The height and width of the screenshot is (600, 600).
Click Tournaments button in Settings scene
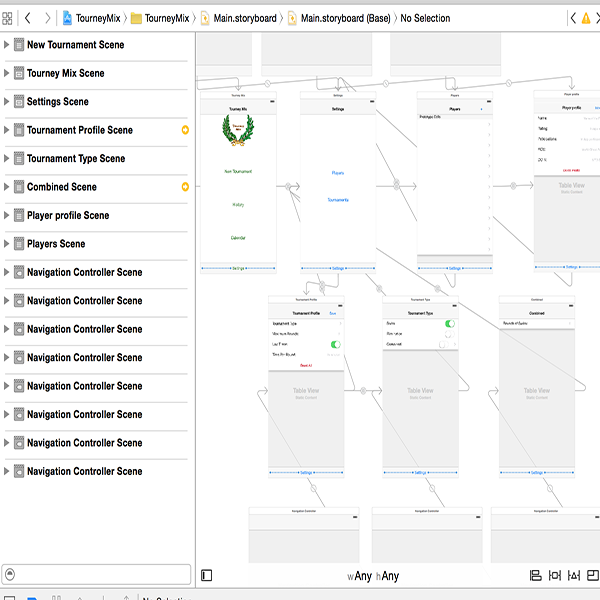(338, 200)
